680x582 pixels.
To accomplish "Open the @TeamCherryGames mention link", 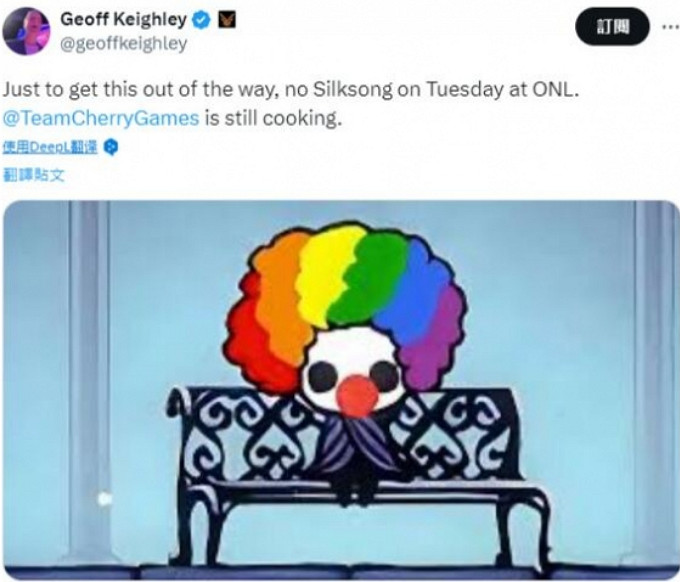I will click(x=101, y=118).
